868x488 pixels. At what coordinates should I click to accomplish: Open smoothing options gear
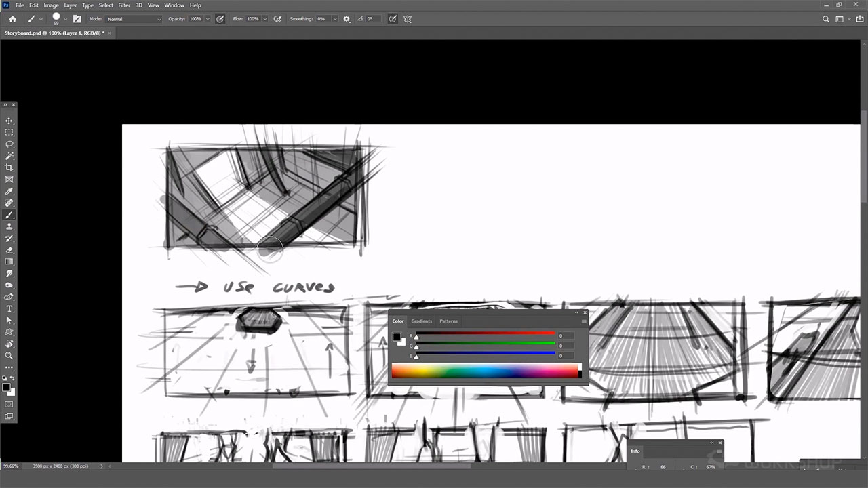[347, 19]
